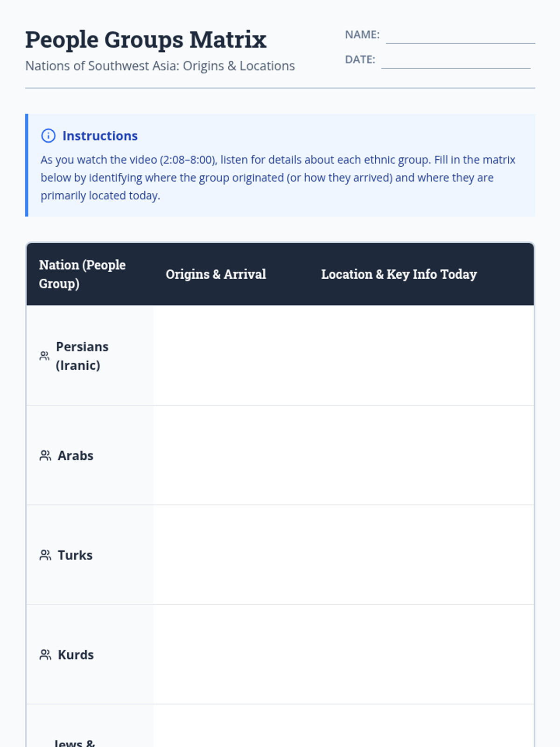
Task: Click the DATE blank line field
Action: click(x=455, y=61)
